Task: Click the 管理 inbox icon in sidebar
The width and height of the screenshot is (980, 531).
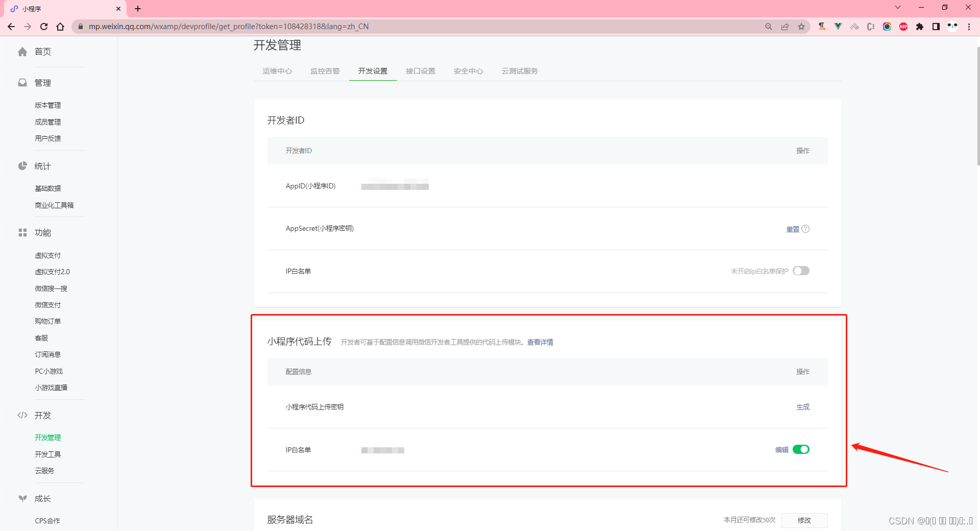Action: [x=22, y=83]
